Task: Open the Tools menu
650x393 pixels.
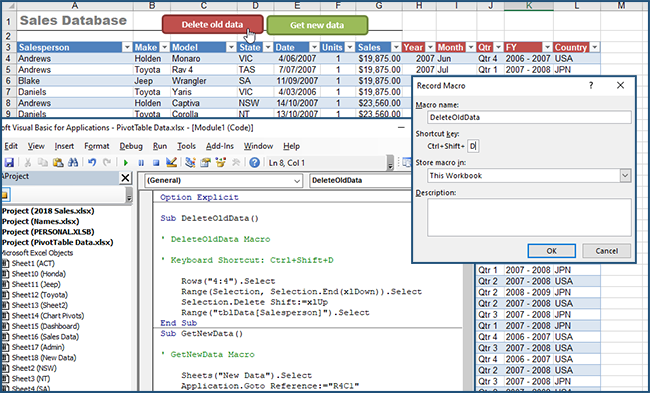Action: 186,146
